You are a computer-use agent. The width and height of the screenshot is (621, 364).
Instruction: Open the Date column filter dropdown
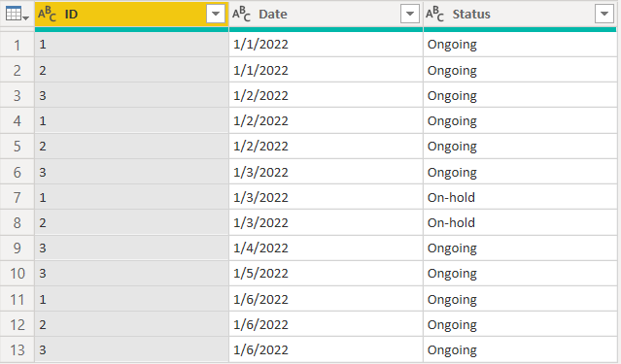click(410, 14)
